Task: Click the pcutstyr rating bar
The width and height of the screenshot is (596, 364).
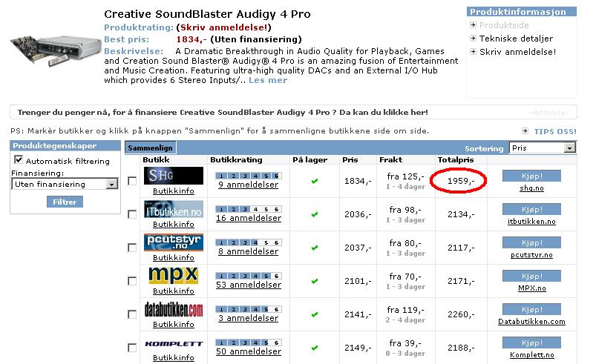Action: 249,242
